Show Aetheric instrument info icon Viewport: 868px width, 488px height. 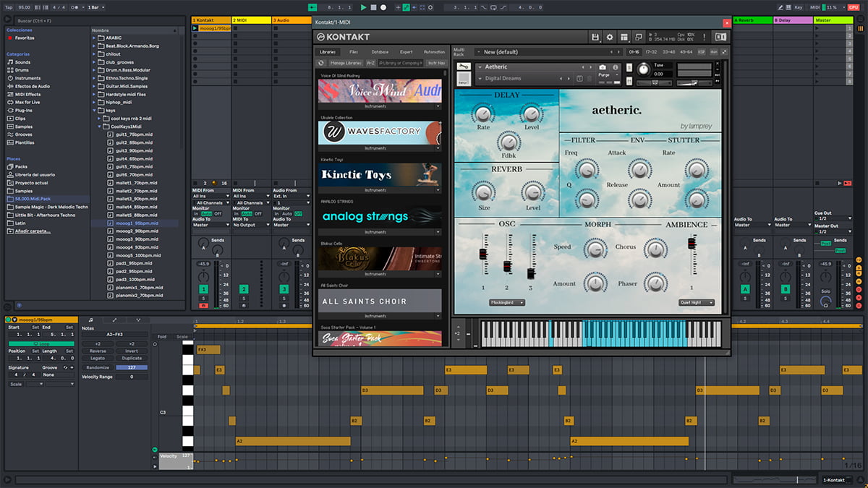[x=615, y=67]
